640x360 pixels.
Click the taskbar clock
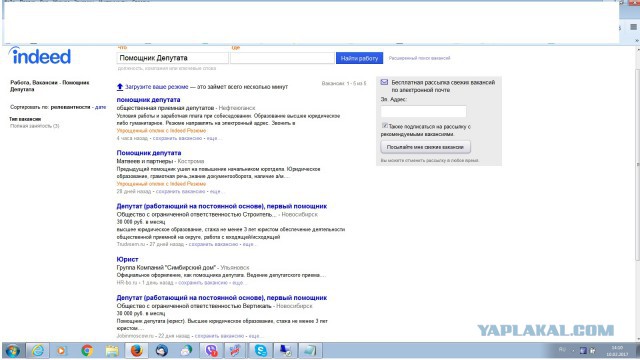point(617,351)
